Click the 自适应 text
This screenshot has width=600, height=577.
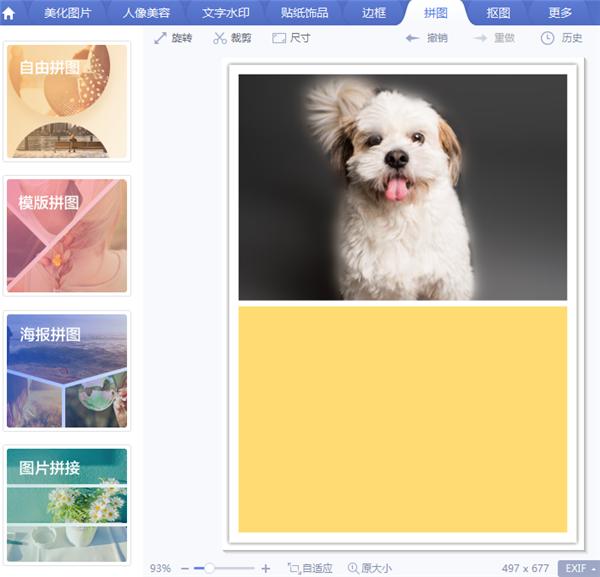point(317,568)
